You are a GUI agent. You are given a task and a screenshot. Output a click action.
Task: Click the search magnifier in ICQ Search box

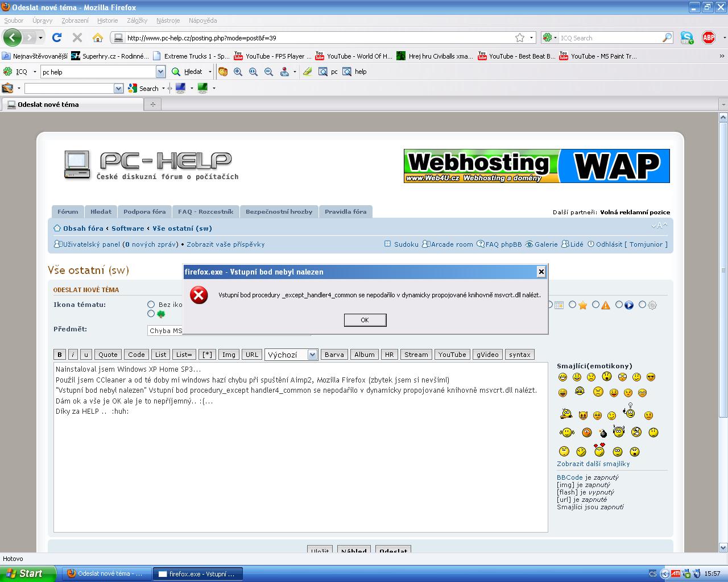(667, 38)
